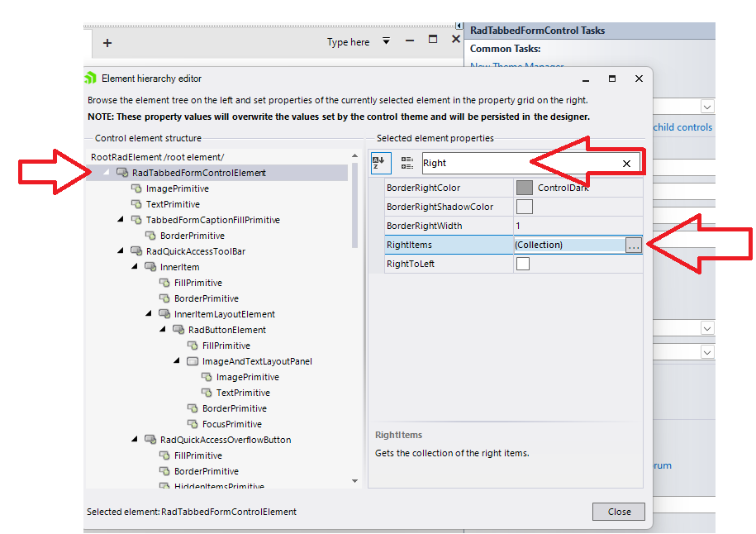Collapse the TabbedFormCaptionFillPrimitive node
This screenshot has height=534, width=756.
tap(121, 220)
